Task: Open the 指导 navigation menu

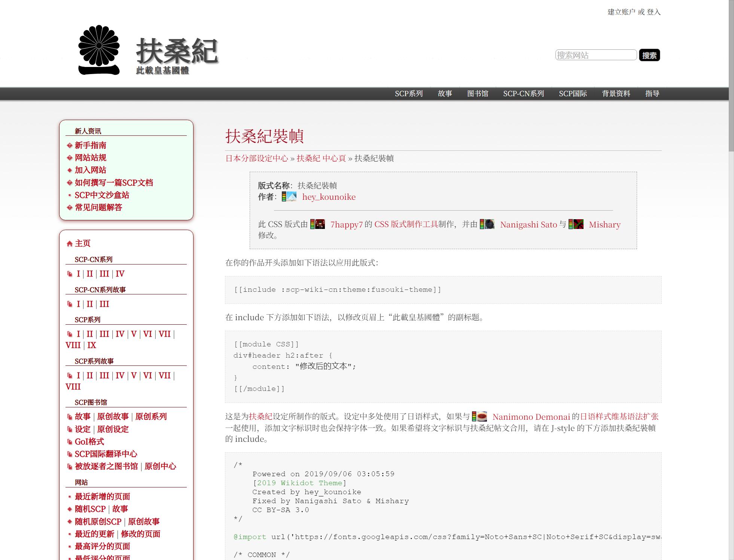Action: pos(652,94)
